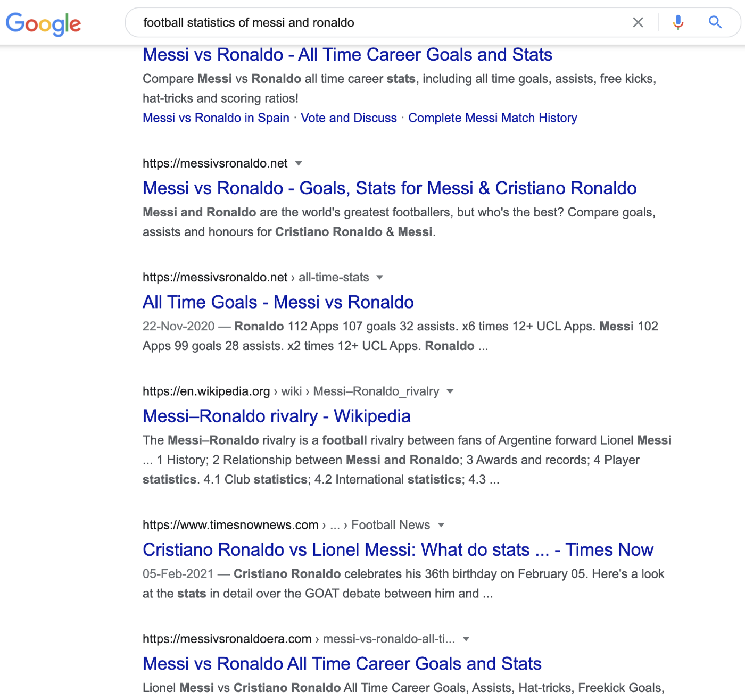
Task: Open 'Messi vs Ronaldo - All Time Career Goals and Stats' result
Action: pyautogui.click(x=347, y=55)
